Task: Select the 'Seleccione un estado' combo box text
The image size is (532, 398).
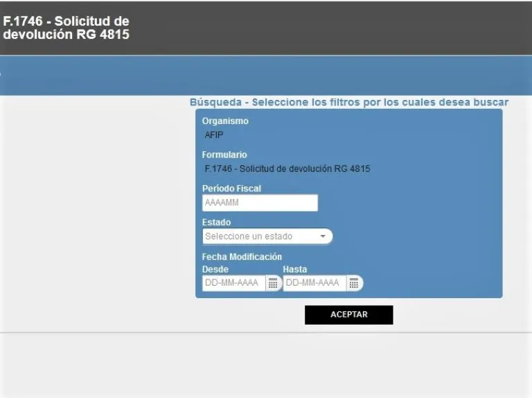Action: point(249,236)
